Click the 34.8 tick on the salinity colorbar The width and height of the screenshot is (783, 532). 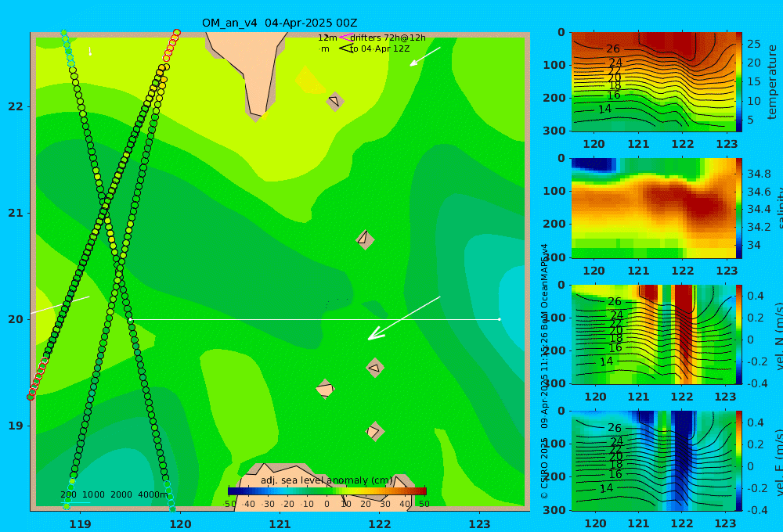pyautogui.click(x=759, y=174)
